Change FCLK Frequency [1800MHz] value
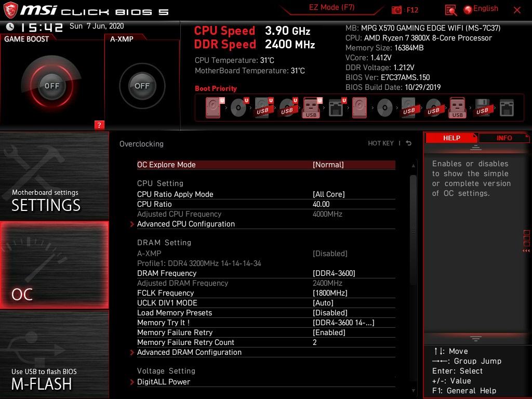Screen dimensions: 532x399 (x=266, y=293)
